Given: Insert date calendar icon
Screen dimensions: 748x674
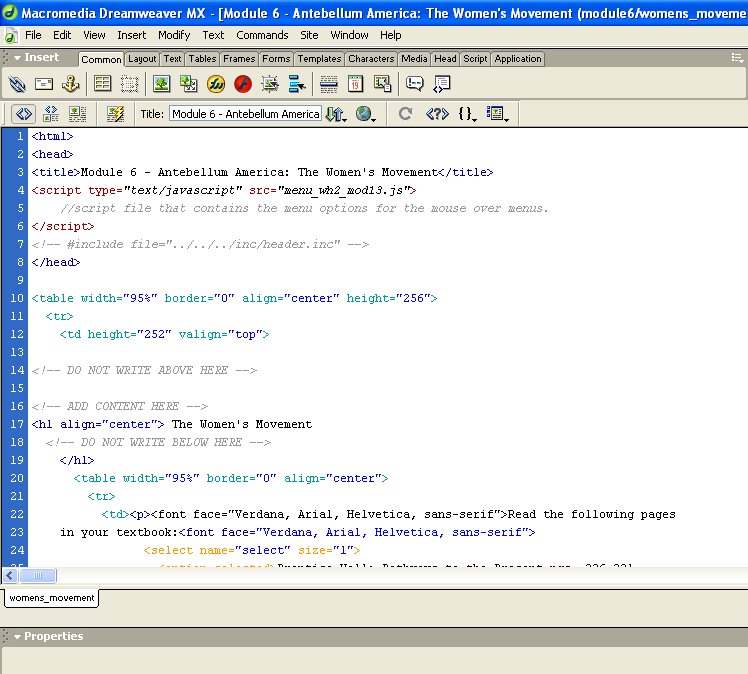Looking at the screenshot, I should click(x=355, y=84).
